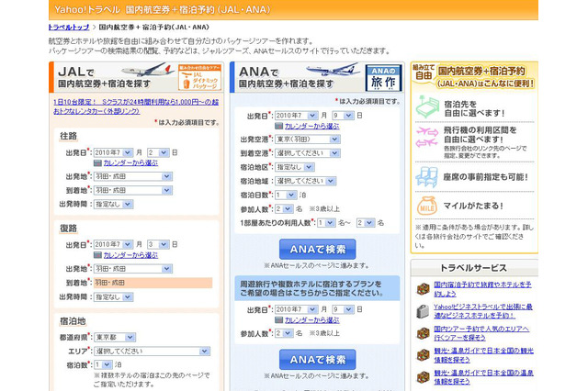Open ANA 宿泊日数 dropdown
Screen dimensions: 588x391
coord(286,195)
